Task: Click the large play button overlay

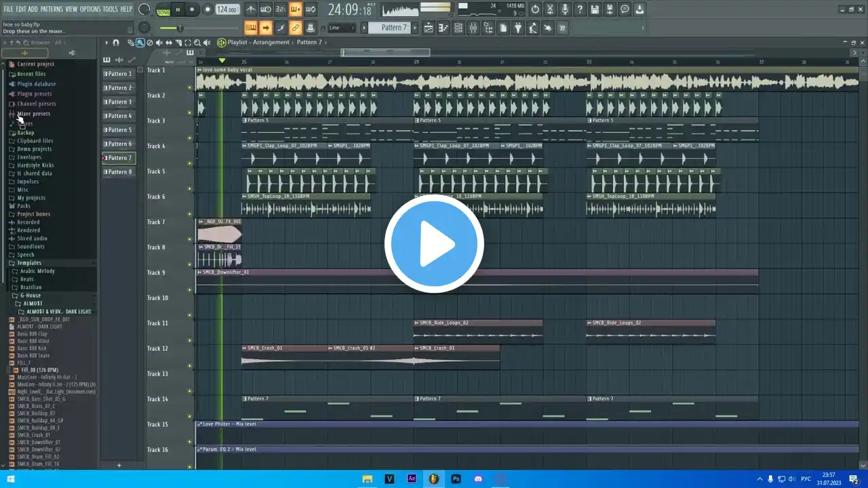Action: 434,243
